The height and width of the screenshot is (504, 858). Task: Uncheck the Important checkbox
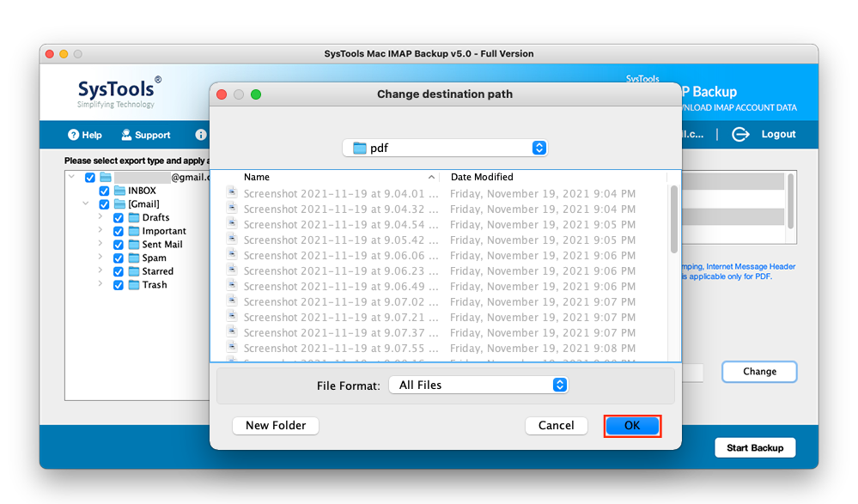click(119, 231)
